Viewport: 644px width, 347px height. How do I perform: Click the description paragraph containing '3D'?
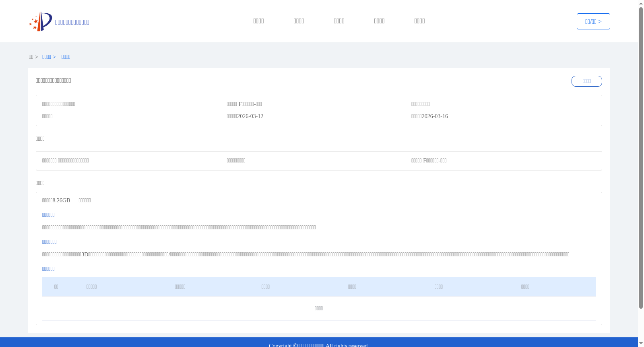(306, 254)
